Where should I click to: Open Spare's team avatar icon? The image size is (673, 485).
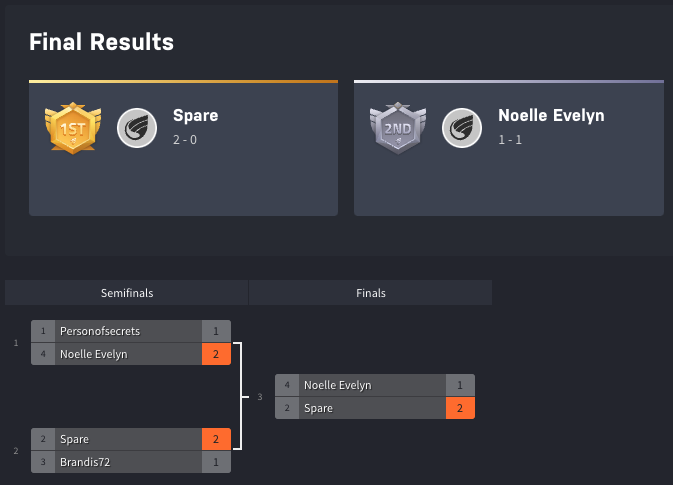pyautogui.click(x=137, y=128)
